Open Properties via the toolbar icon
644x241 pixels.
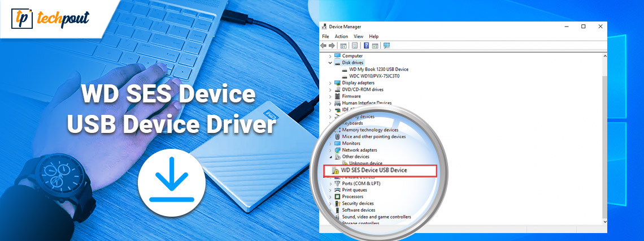point(354,46)
